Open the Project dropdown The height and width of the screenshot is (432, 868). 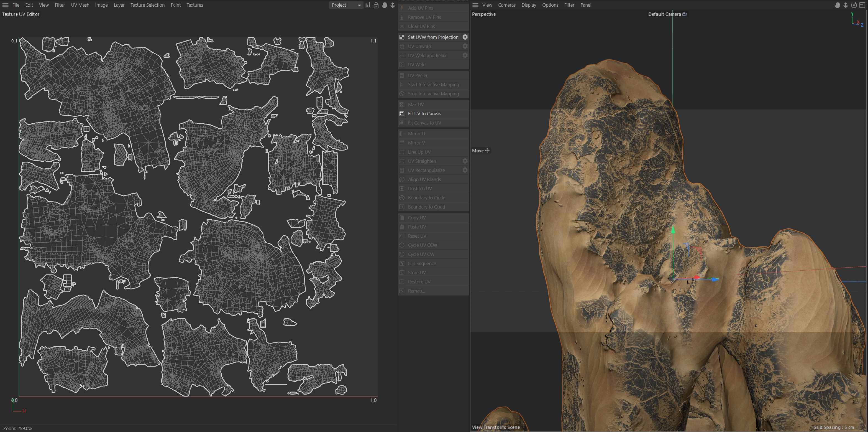click(x=346, y=5)
